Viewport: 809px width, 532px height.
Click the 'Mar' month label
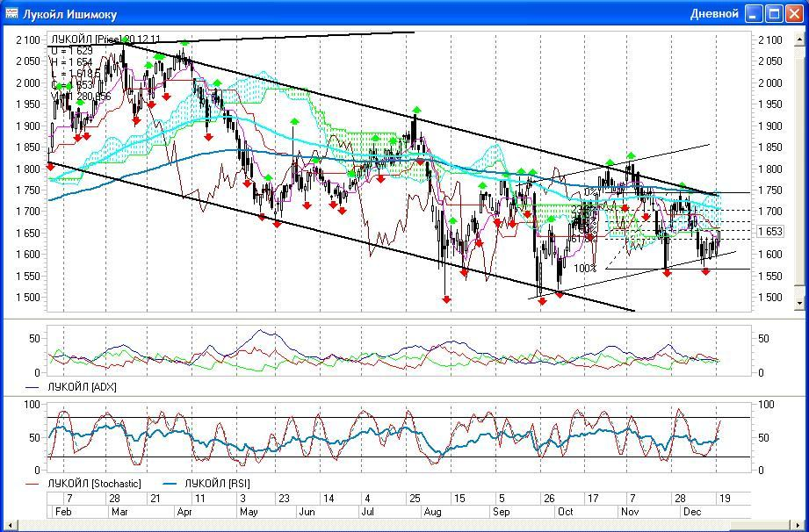[x=119, y=513]
